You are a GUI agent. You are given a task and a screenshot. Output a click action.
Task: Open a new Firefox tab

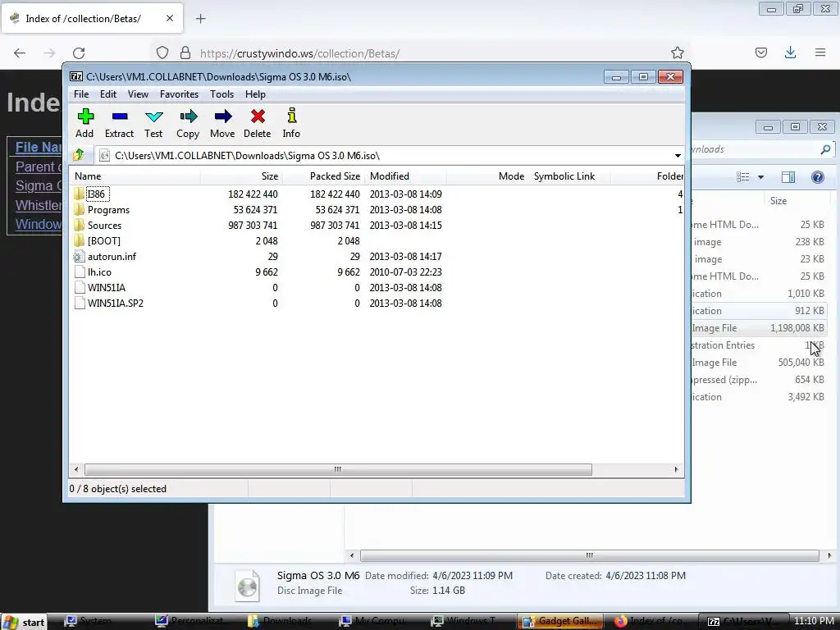200,19
